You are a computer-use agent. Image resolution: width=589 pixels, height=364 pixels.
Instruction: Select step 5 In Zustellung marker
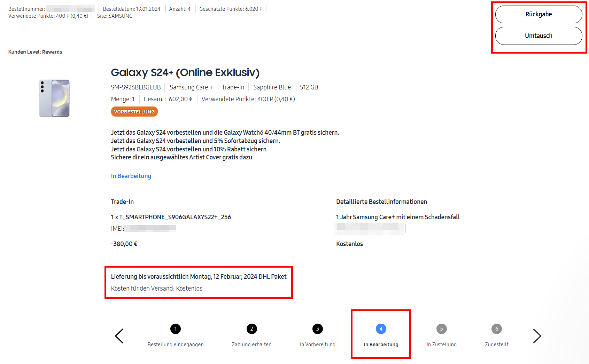pos(442,329)
